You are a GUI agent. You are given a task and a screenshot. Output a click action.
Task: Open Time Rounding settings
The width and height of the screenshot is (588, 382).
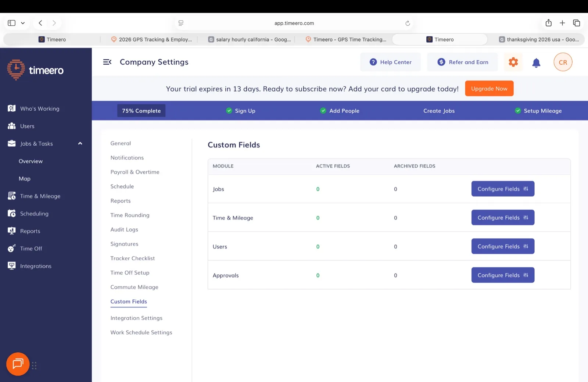(x=130, y=215)
